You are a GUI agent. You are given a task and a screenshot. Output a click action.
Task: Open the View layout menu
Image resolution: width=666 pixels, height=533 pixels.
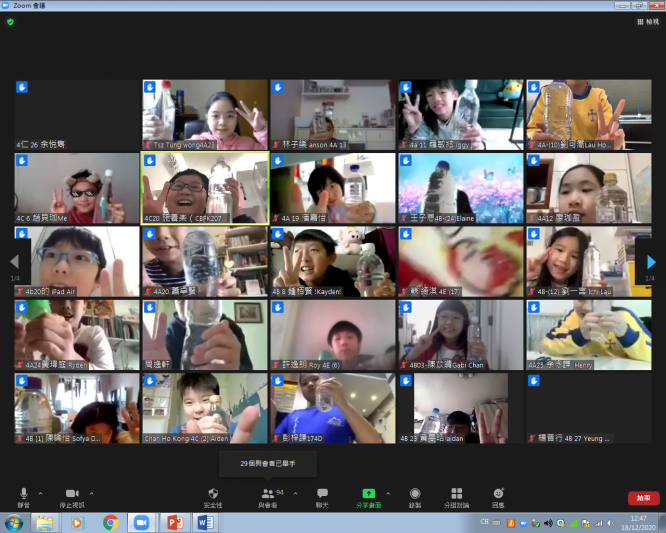(646, 21)
